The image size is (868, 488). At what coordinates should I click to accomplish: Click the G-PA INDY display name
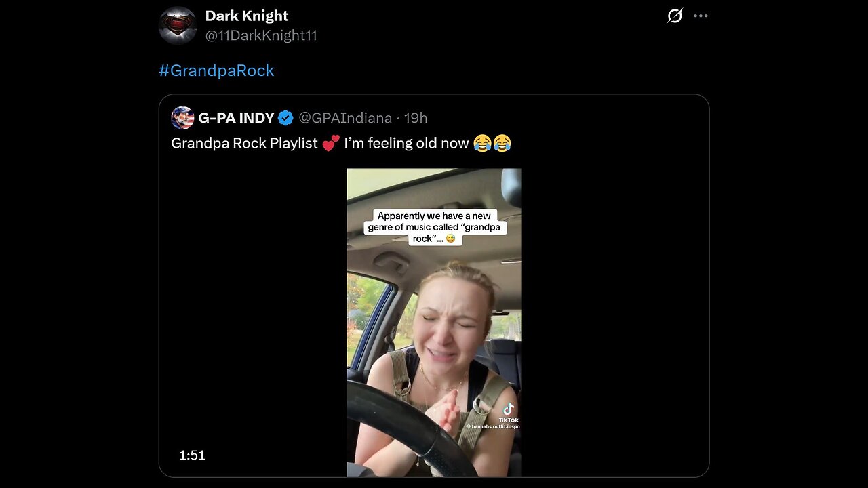tap(236, 118)
